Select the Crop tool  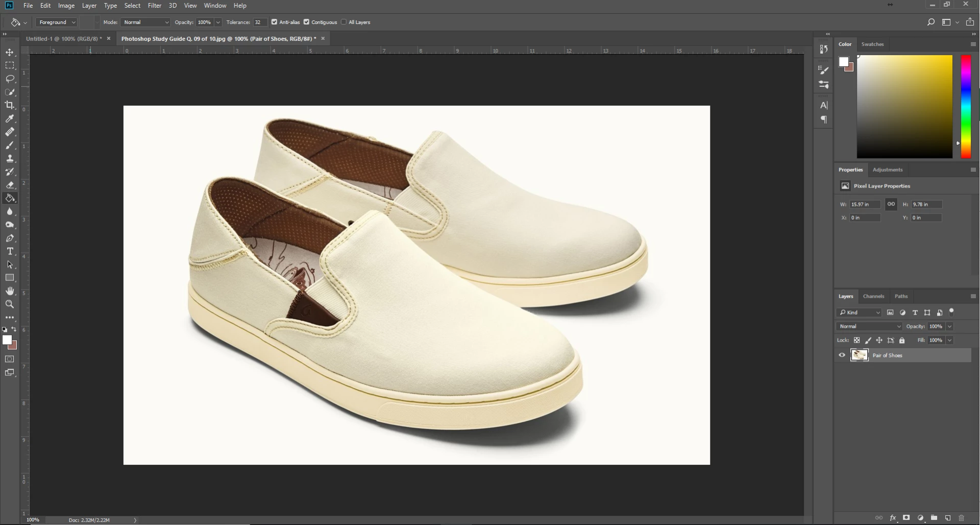click(10, 105)
